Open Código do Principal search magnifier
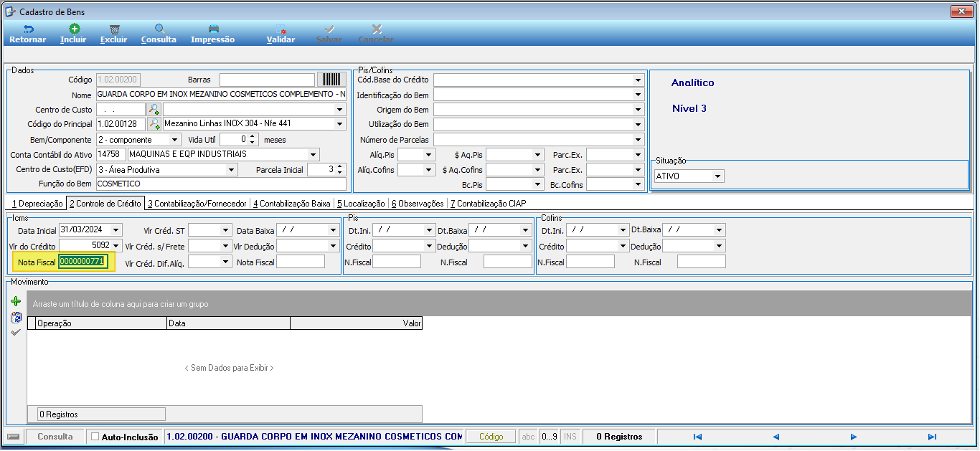The width and height of the screenshot is (980, 451). 154,124
